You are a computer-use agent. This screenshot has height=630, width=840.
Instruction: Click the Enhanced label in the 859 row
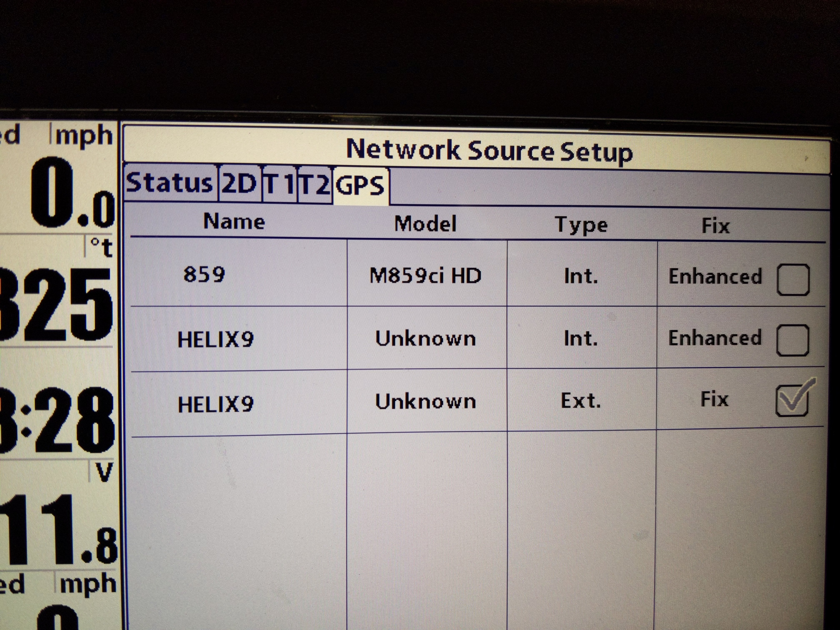(x=715, y=276)
